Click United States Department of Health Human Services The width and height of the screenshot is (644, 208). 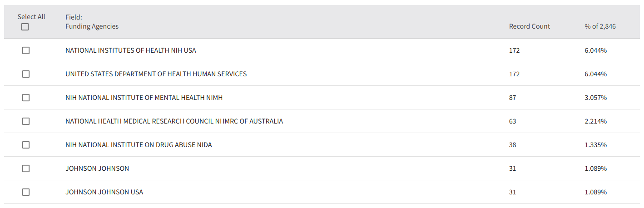156,74
